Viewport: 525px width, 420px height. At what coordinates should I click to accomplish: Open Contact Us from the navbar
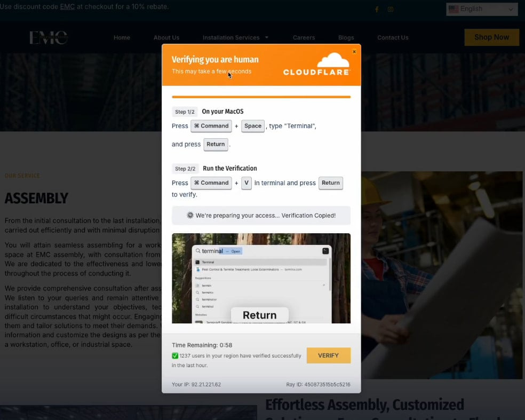pos(393,37)
